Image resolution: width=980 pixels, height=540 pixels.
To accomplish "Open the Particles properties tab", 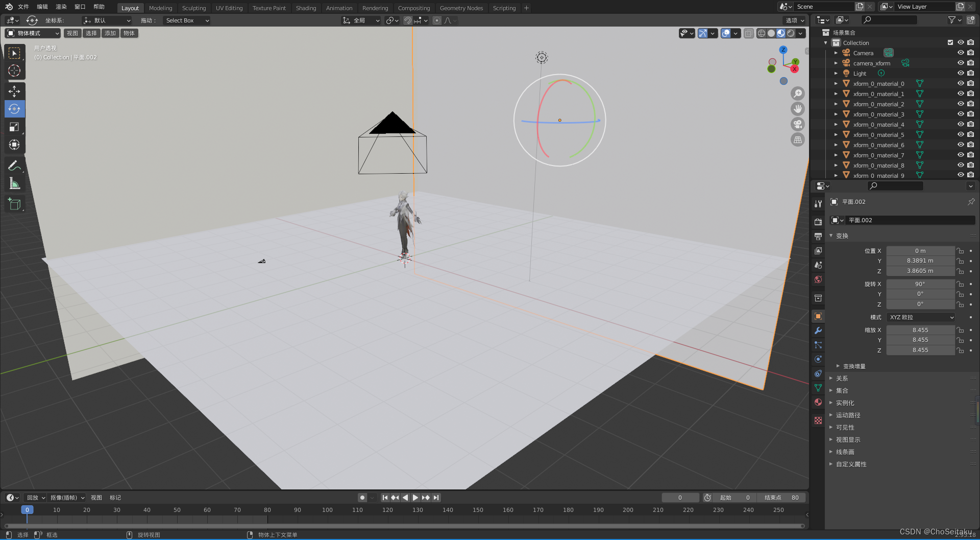I will tap(818, 345).
